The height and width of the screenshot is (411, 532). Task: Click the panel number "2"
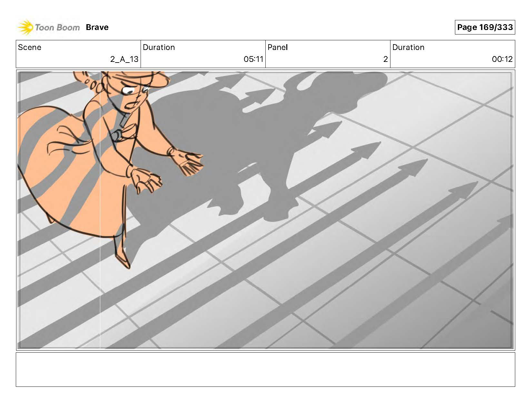(385, 59)
